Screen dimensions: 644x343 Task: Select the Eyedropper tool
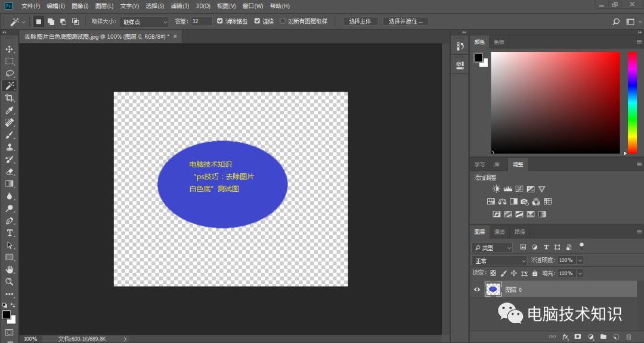point(10,110)
